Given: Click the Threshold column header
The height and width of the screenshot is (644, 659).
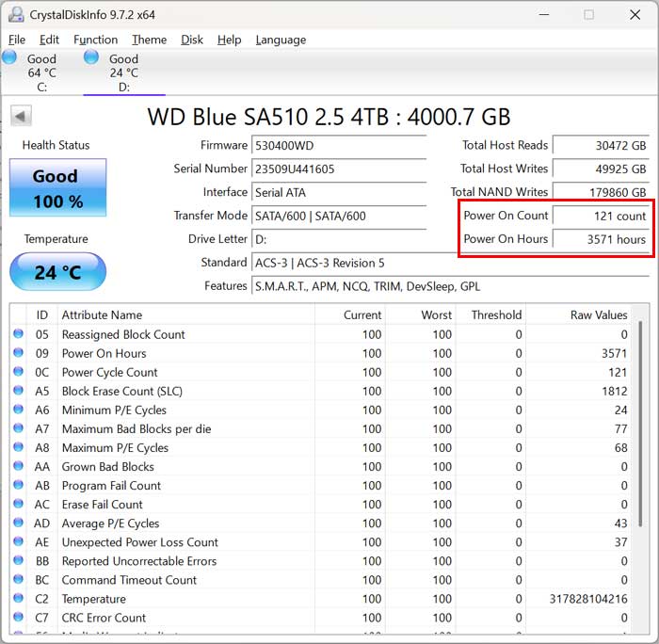Looking at the screenshot, I should (490, 314).
